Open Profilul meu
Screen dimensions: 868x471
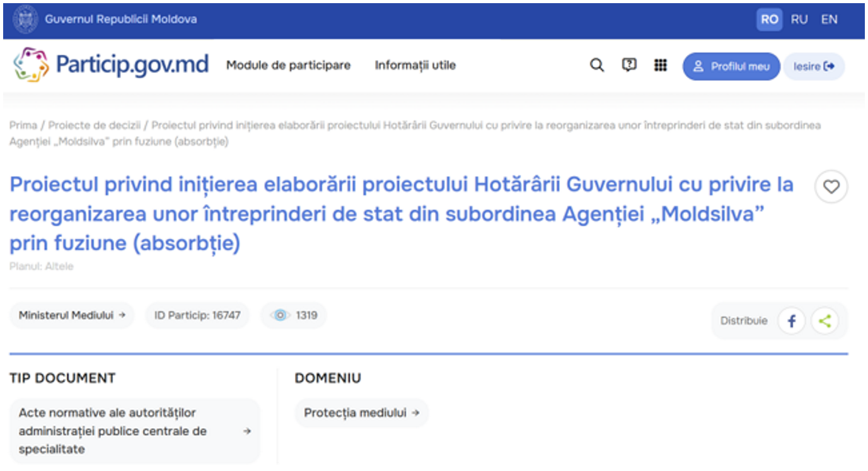point(731,66)
